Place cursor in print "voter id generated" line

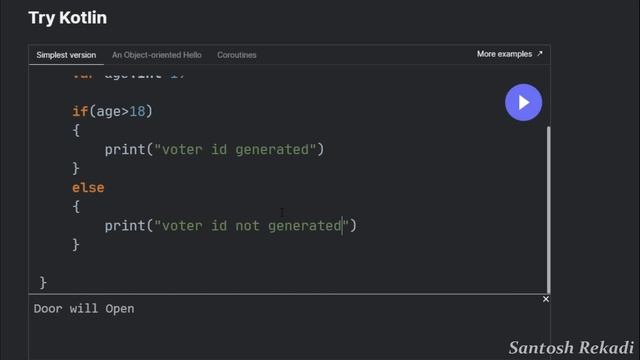click(x=214, y=149)
